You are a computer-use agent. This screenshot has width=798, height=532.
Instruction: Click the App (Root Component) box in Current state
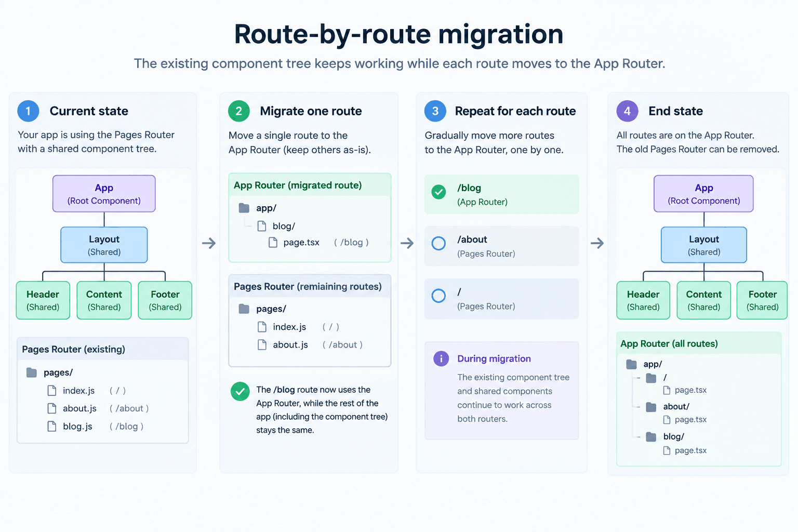[x=104, y=194]
